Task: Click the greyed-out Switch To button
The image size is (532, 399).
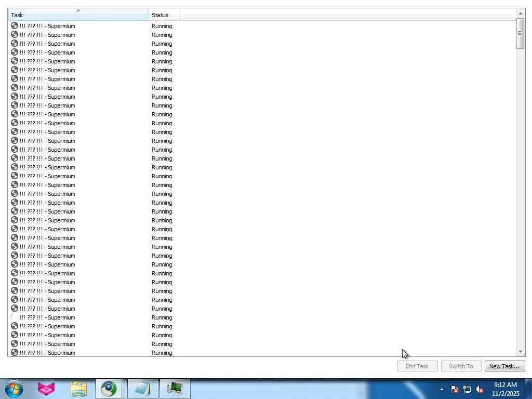Action: (x=461, y=366)
